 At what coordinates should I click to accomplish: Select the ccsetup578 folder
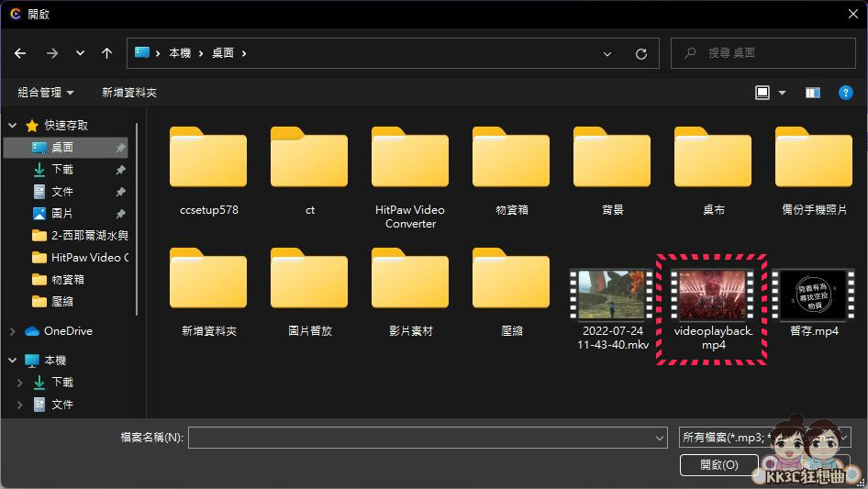pos(208,172)
